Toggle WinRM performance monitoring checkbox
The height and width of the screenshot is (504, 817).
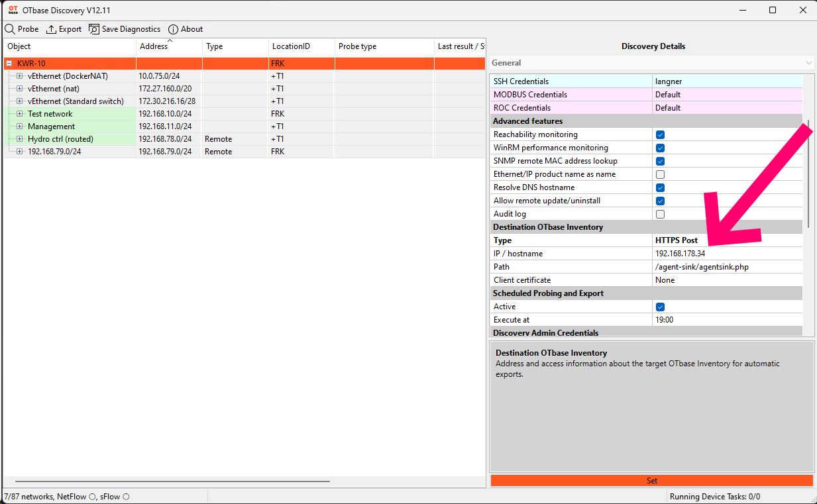(x=660, y=148)
